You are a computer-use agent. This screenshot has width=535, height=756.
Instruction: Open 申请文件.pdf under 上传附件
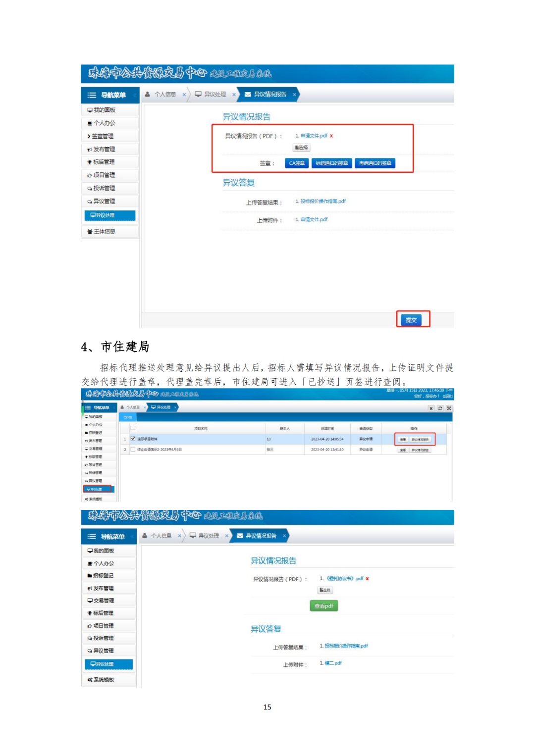(314, 219)
